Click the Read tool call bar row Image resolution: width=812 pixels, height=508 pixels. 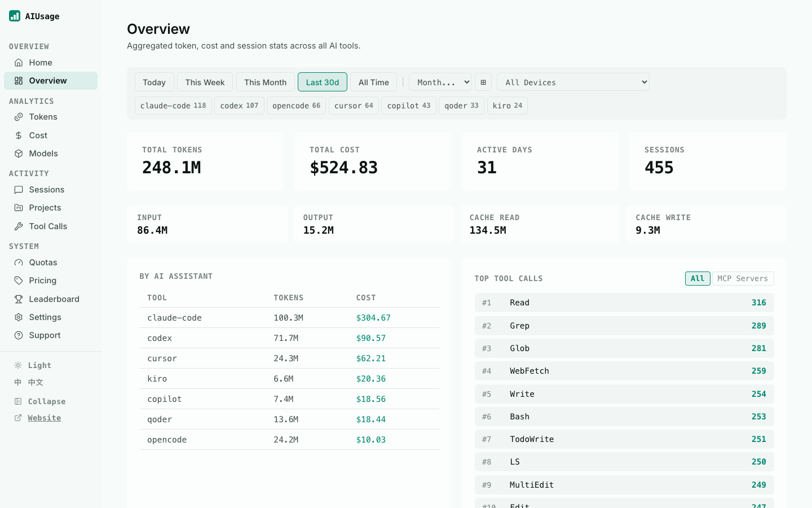pyautogui.click(x=624, y=303)
